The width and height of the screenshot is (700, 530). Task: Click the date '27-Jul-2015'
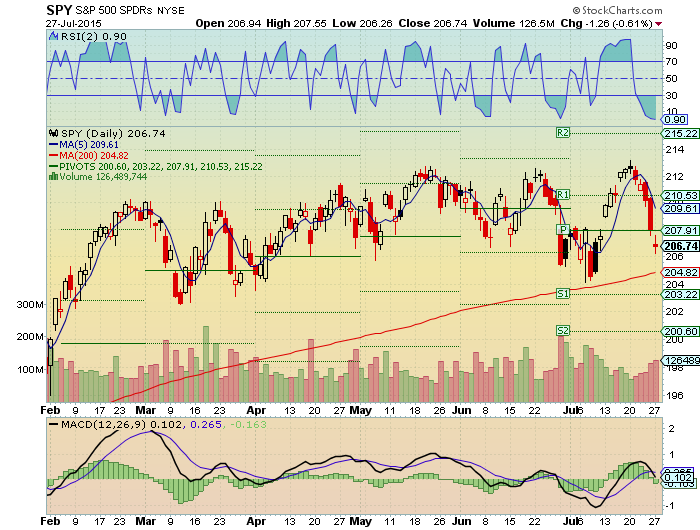(x=74, y=24)
